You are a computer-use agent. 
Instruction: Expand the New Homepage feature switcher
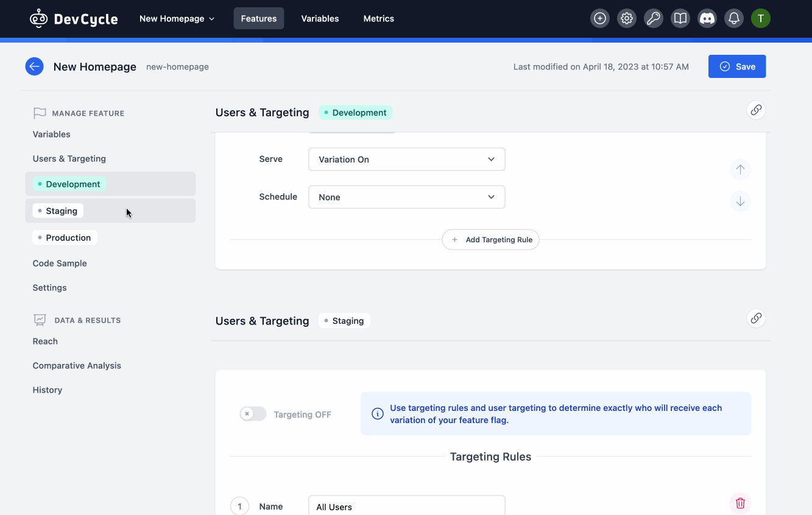coord(177,18)
